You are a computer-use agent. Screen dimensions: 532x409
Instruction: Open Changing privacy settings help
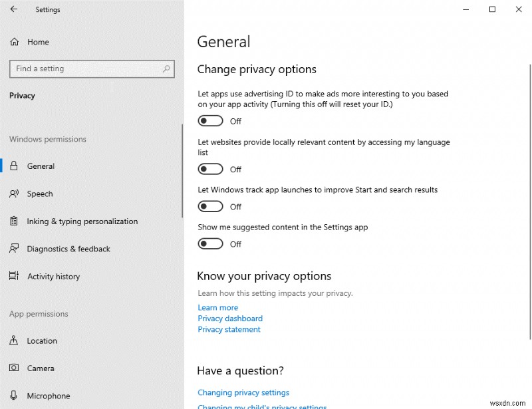tap(243, 392)
